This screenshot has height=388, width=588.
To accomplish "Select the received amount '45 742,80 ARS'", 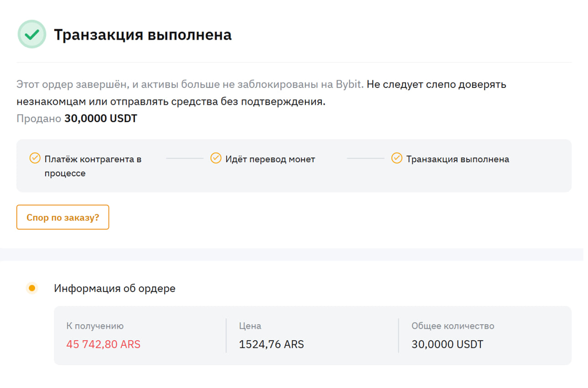I will point(103,344).
